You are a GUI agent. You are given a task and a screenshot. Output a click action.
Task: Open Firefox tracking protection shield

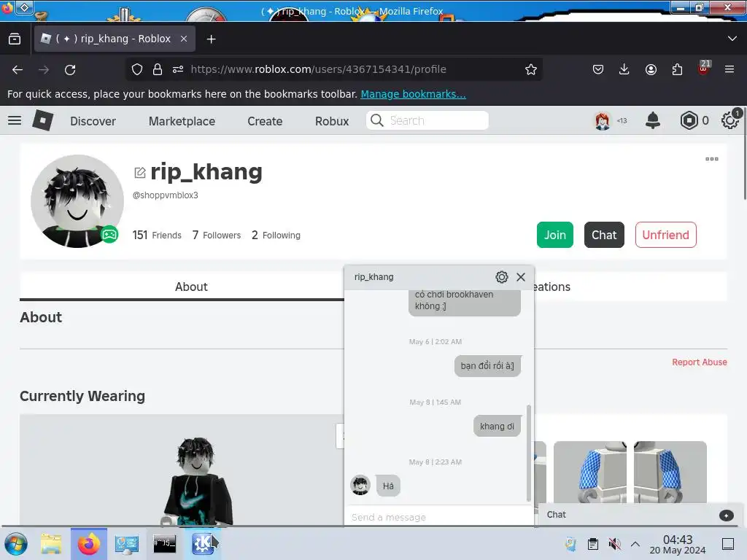[137, 69]
